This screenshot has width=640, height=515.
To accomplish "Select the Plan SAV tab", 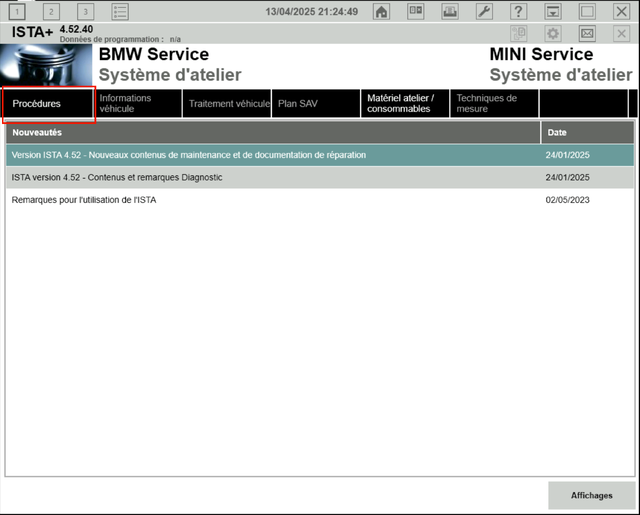I will [x=316, y=104].
